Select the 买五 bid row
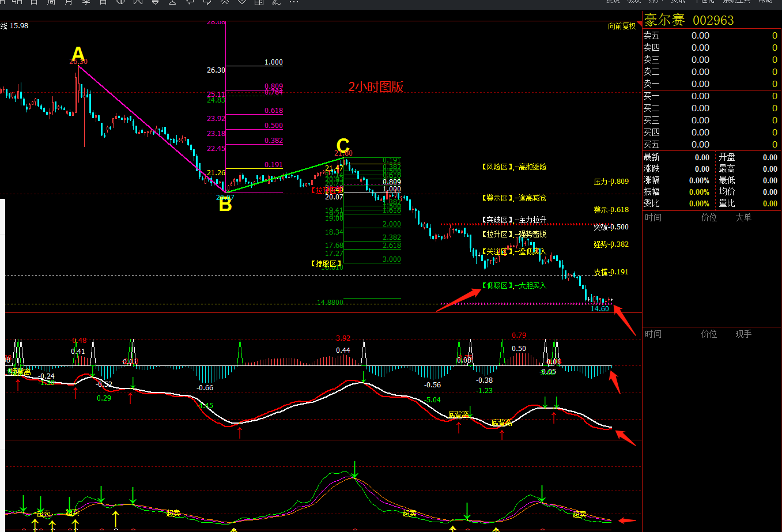The width and height of the screenshot is (782, 532). point(712,145)
